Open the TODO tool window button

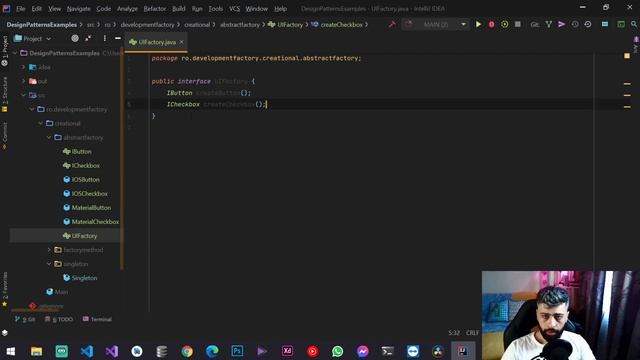tap(59, 319)
